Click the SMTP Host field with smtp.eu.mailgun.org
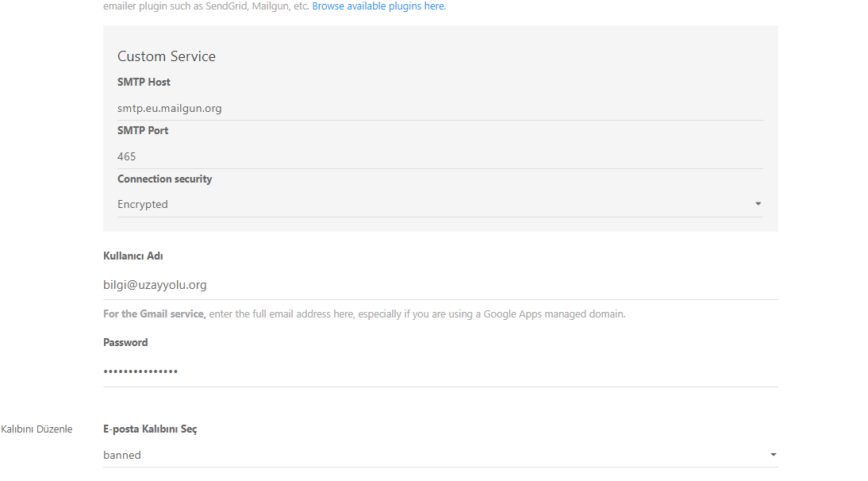The image size is (868, 481). coord(440,108)
